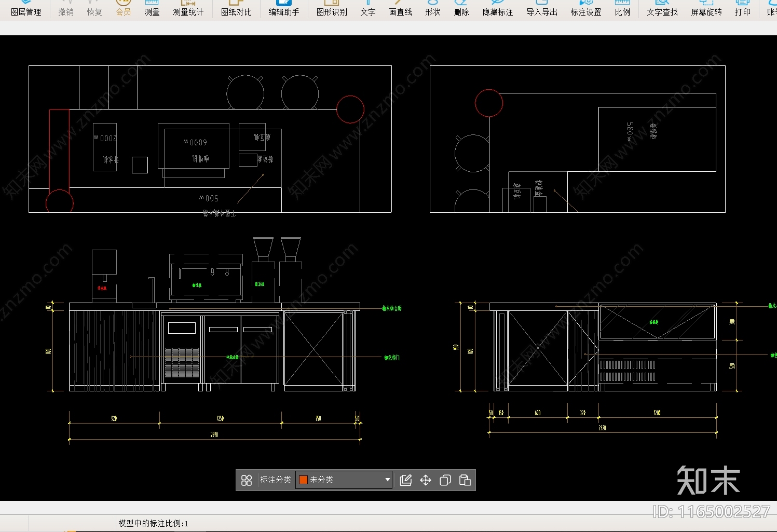Click the 恢复 redo tool
Screen dimensions: 777x532
(94, 9)
